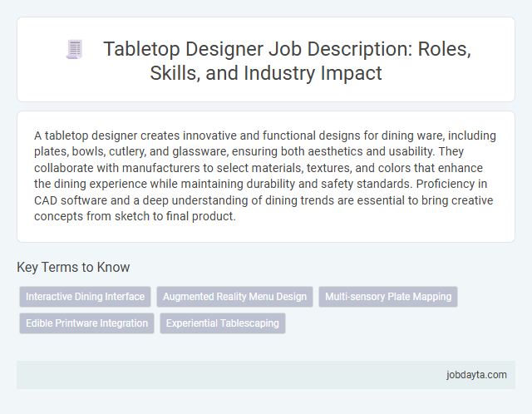Choose the Multi-sensory Plate Mapping tag

coord(388,297)
